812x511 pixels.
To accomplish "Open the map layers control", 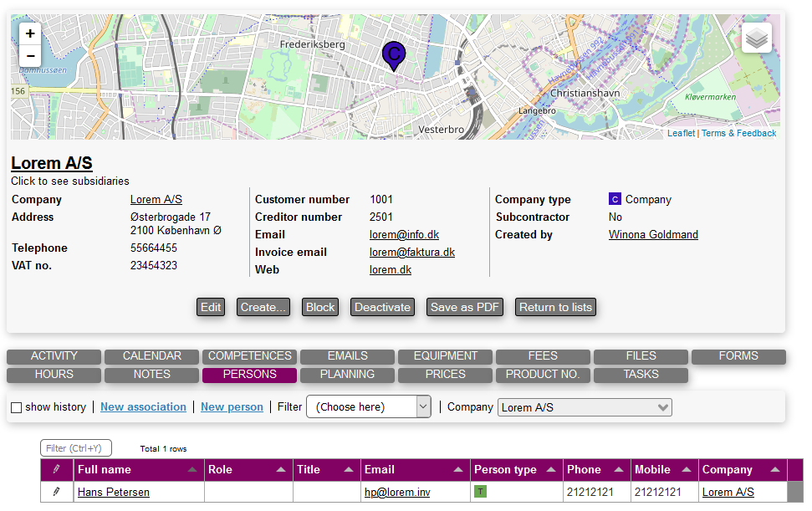I will 756,38.
